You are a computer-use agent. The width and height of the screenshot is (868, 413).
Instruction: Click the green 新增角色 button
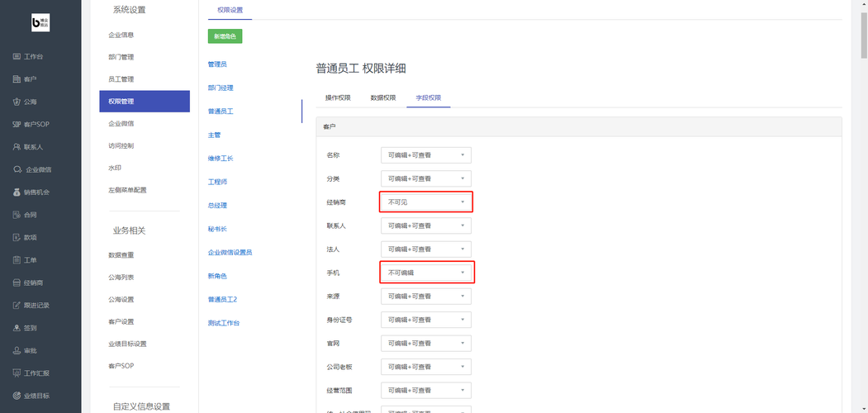pos(225,36)
